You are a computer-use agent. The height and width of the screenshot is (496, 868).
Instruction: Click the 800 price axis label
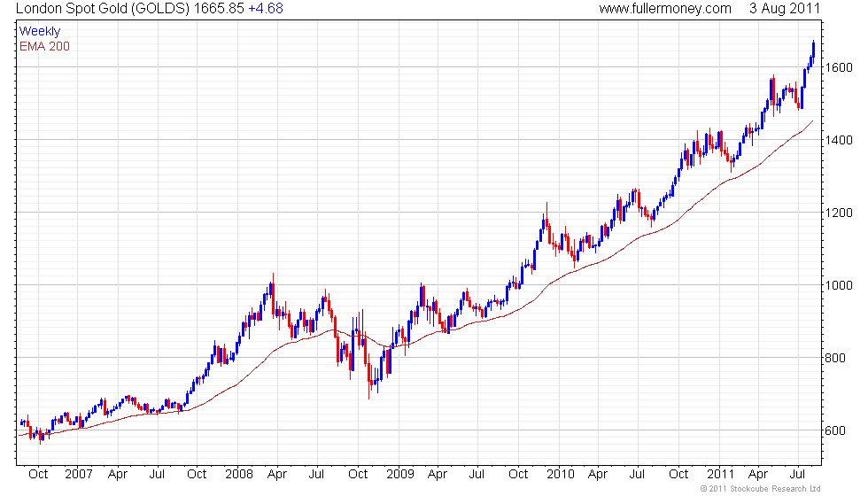[834, 358]
